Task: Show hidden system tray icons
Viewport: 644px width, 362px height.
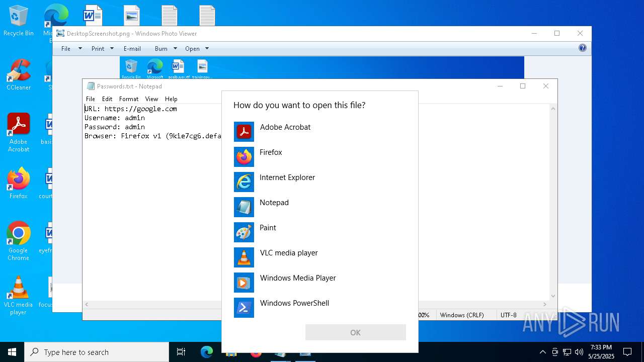Action: [x=542, y=352]
